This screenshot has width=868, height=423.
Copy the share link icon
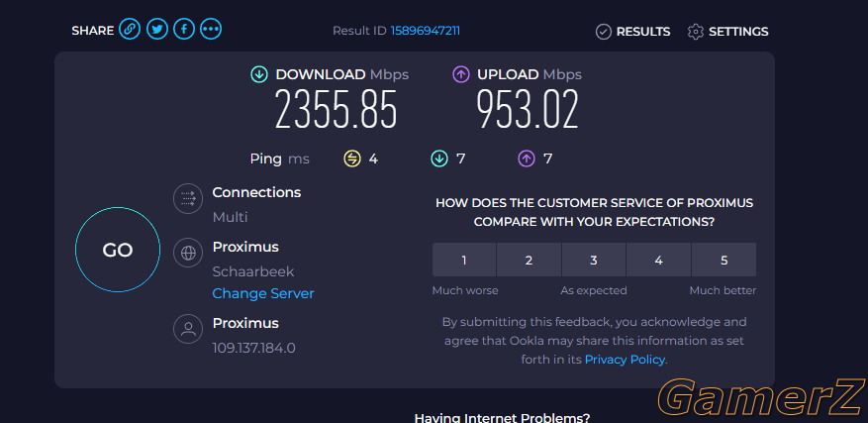pyautogui.click(x=129, y=29)
